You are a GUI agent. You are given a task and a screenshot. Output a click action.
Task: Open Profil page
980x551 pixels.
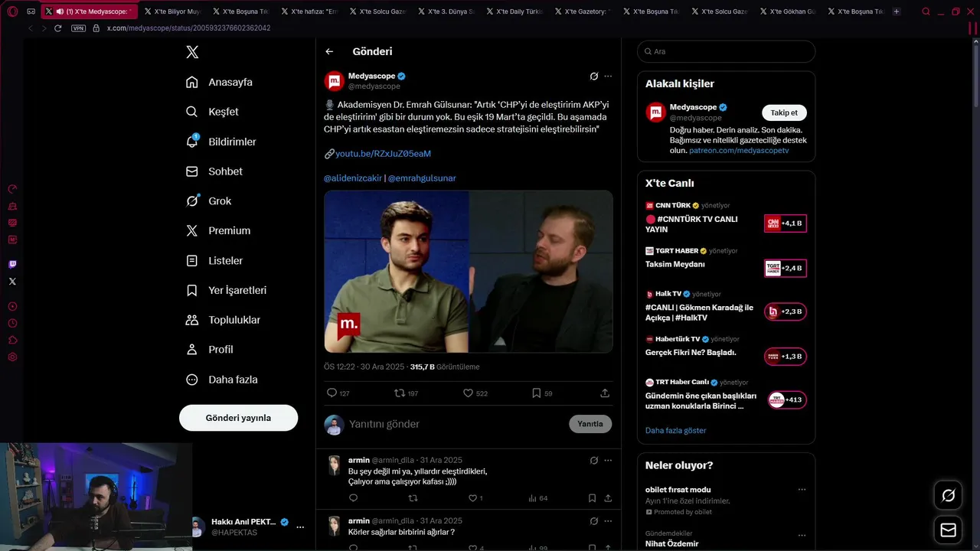pos(210,349)
